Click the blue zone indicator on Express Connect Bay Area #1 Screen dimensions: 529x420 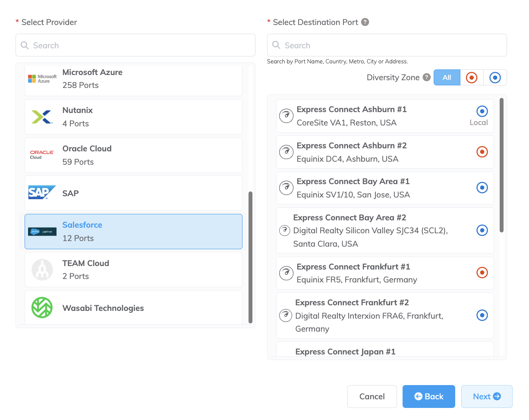pos(482,188)
